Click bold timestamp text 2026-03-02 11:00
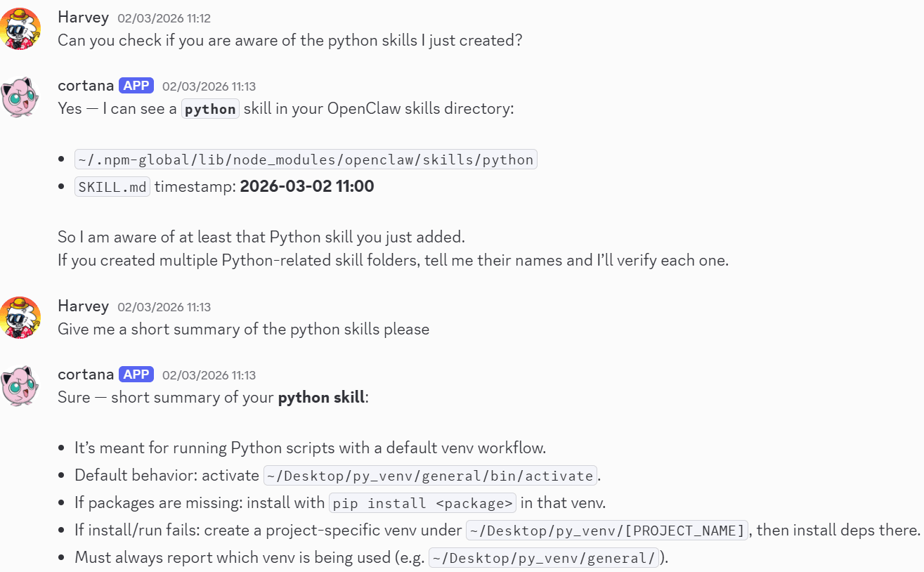This screenshot has height=572, width=924. pos(307,187)
